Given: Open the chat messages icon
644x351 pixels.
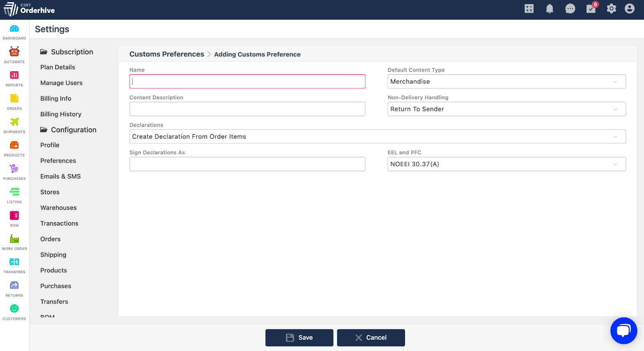Looking at the screenshot, I should click(x=570, y=8).
